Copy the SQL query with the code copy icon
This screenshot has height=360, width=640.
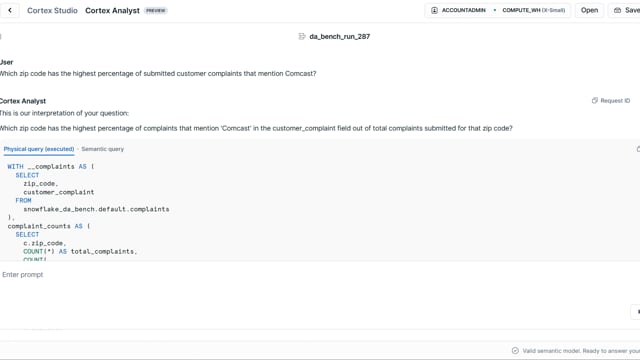638,149
